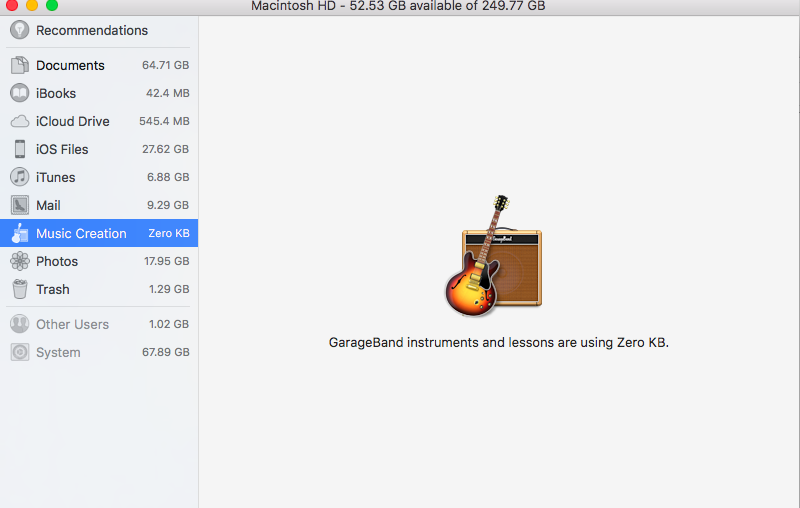800x508 pixels.
Task: Click the System gear icon
Action: tap(19, 352)
